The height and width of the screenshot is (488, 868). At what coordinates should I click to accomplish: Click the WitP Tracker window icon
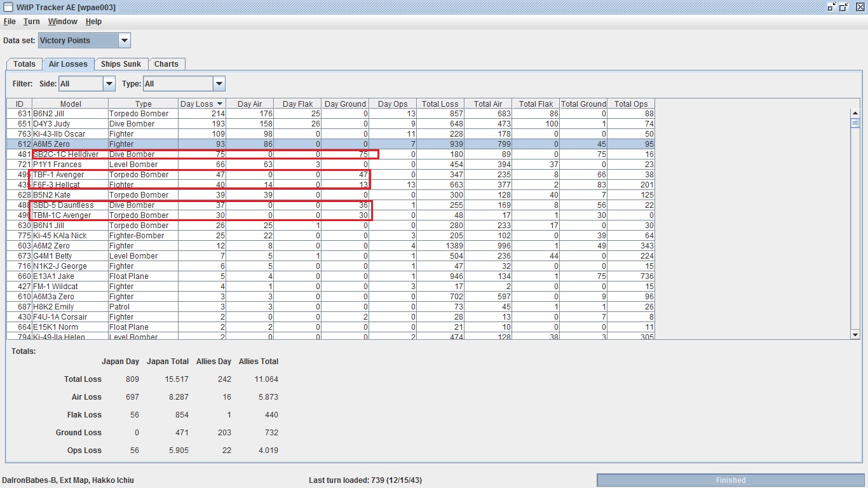8,7
